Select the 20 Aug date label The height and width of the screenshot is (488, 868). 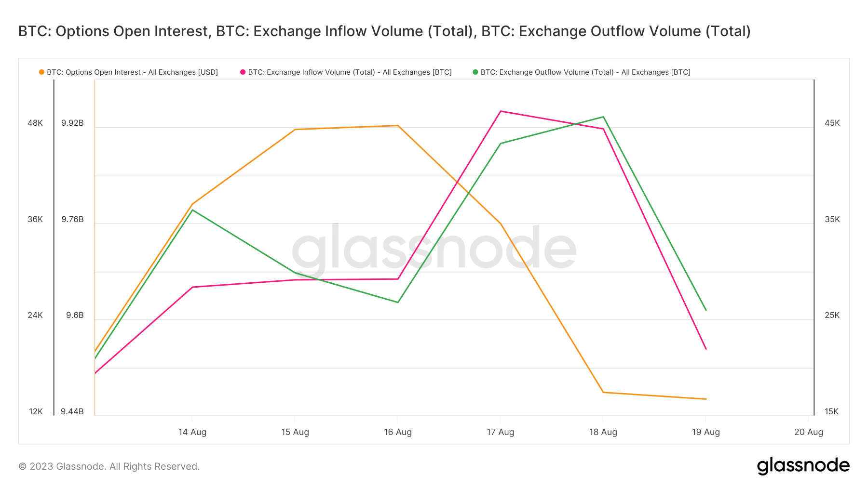[x=809, y=432]
